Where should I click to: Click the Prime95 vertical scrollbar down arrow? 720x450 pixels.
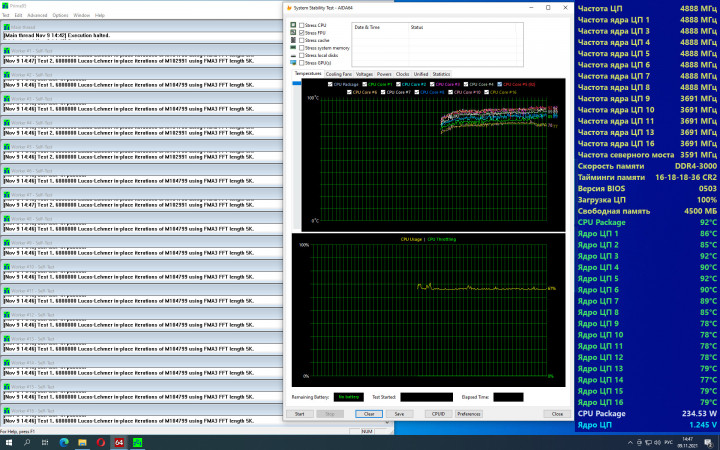click(387, 422)
